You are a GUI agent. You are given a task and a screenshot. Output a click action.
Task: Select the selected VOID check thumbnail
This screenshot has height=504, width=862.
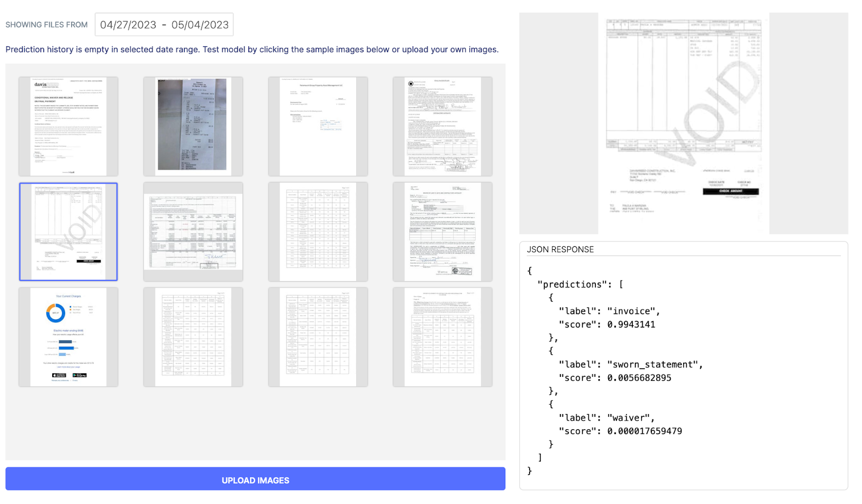(68, 232)
